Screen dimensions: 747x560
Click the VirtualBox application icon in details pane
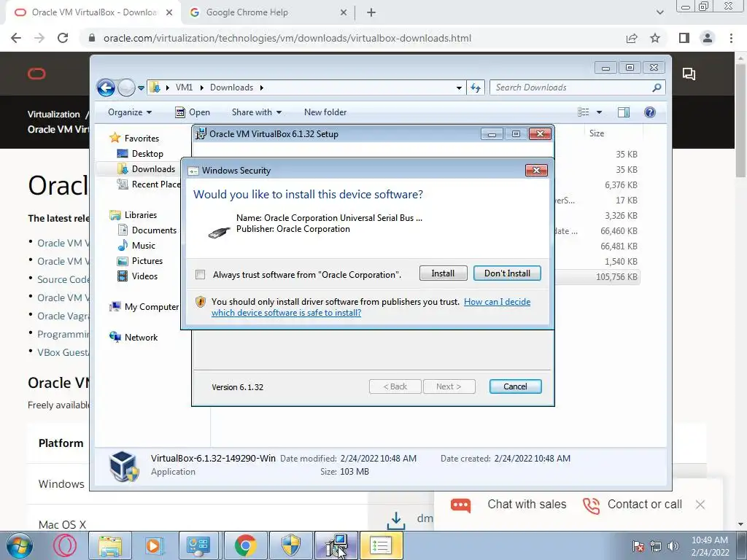tap(124, 466)
